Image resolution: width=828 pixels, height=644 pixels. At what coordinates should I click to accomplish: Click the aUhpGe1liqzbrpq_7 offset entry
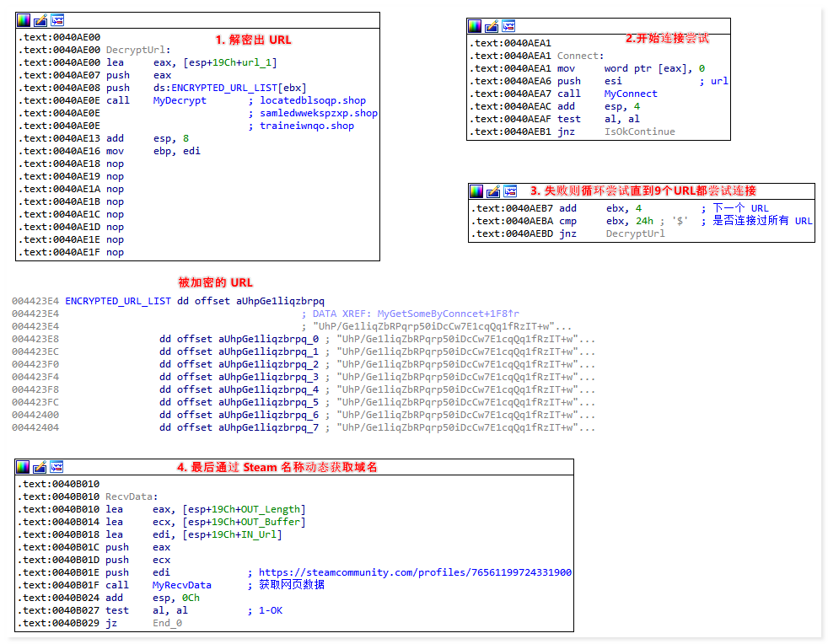tap(268, 427)
